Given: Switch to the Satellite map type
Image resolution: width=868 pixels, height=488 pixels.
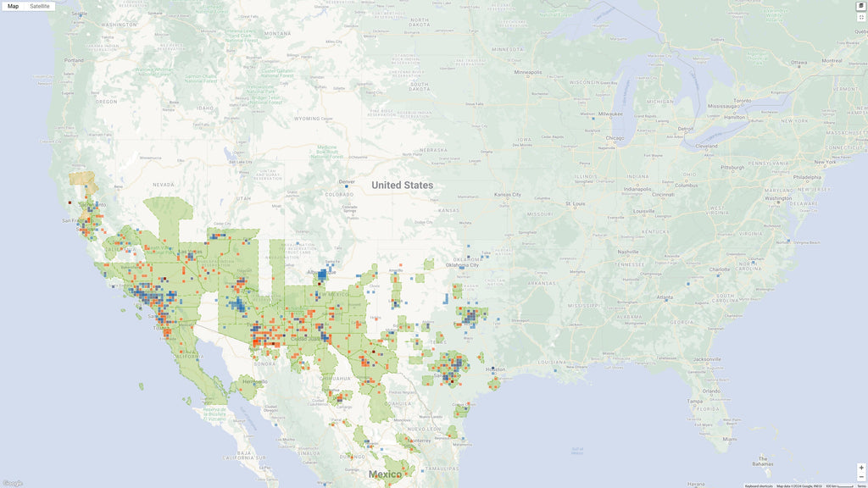Looking at the screenshot, I should 40,6.
